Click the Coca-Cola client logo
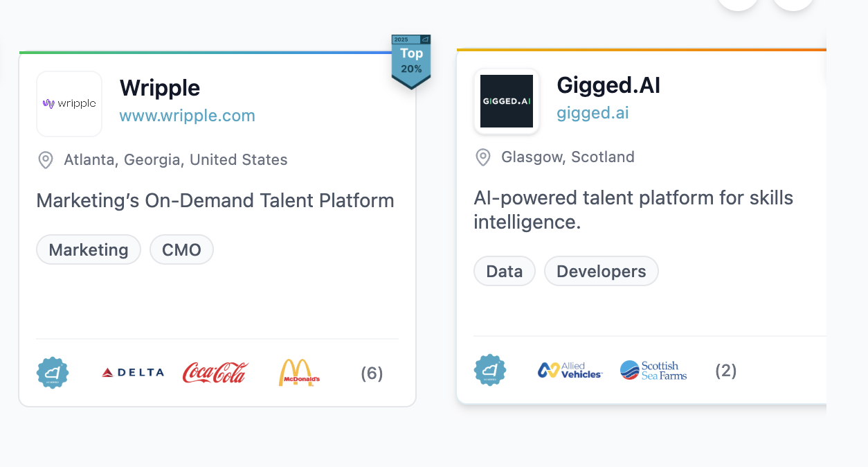This screenshot has width=868, height=467. pos(215,373)
